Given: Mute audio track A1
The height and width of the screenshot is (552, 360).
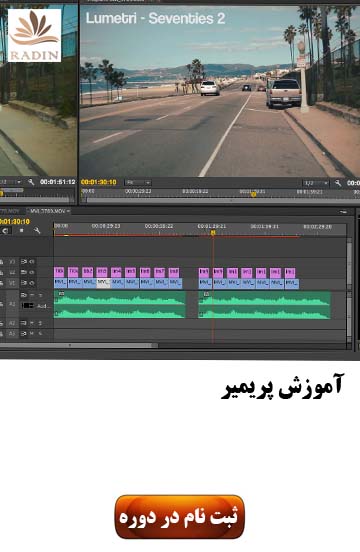Looking at the screenshot, I should [x=32, y=295].
